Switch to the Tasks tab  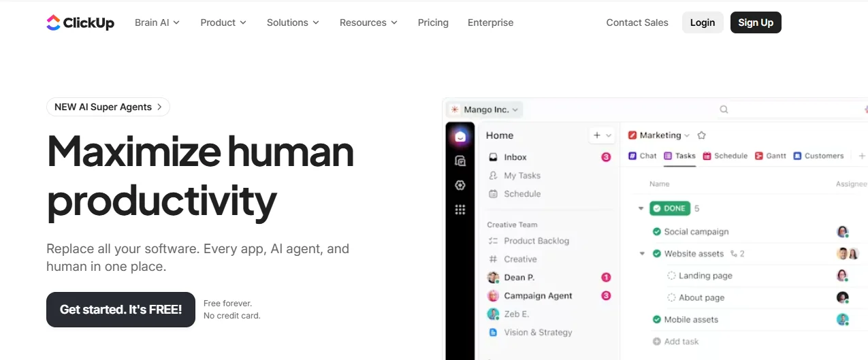click(x=680, y=156)
